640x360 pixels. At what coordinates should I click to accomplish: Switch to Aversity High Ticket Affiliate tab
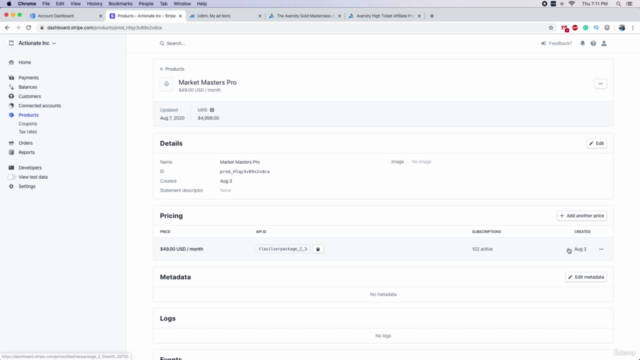(384, 16)
